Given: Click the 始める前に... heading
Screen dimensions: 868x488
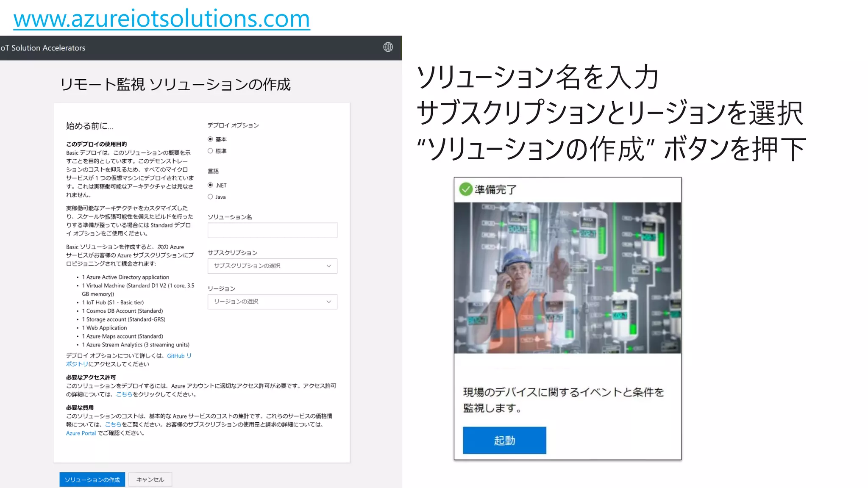Looking at the screenshot, I should coord(89,126).
